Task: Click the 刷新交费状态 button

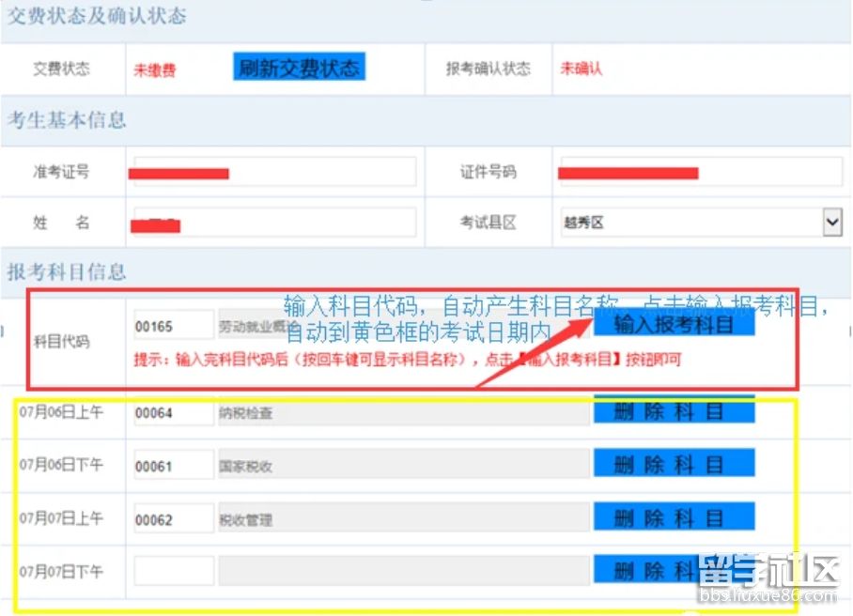Action: (298, 68)
